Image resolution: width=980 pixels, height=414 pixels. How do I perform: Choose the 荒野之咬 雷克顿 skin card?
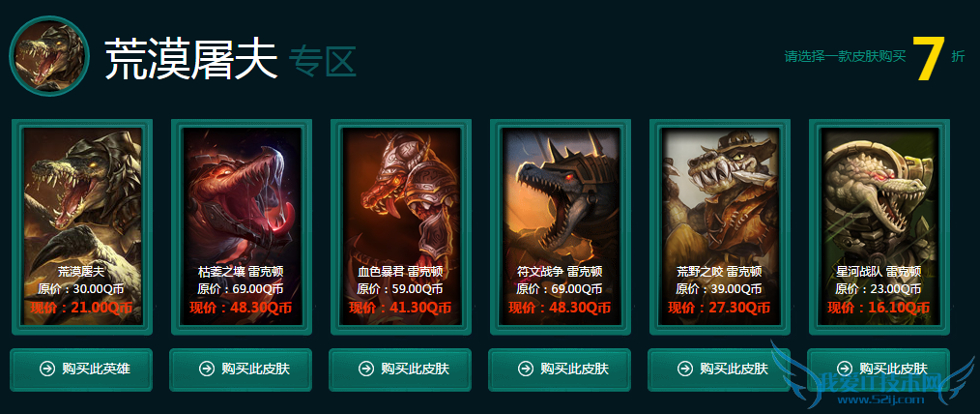[719, 226]
